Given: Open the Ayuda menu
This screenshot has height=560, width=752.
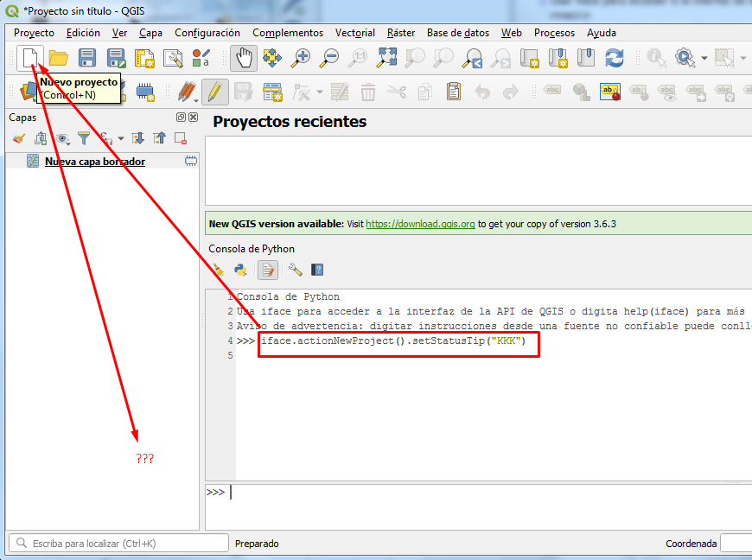Looking at the screenshot, I should pos(602,33).
